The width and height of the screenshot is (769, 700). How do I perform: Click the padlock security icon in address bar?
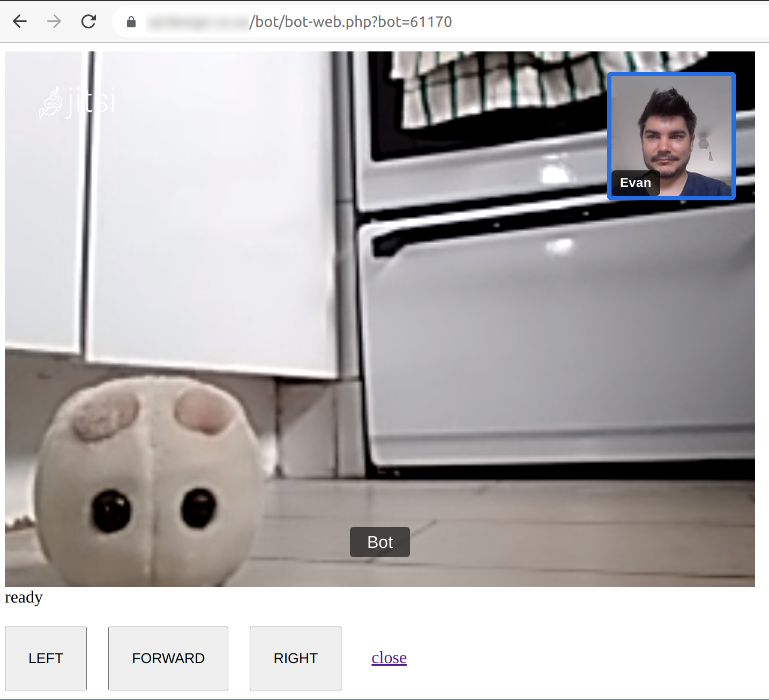pos(130,22)
